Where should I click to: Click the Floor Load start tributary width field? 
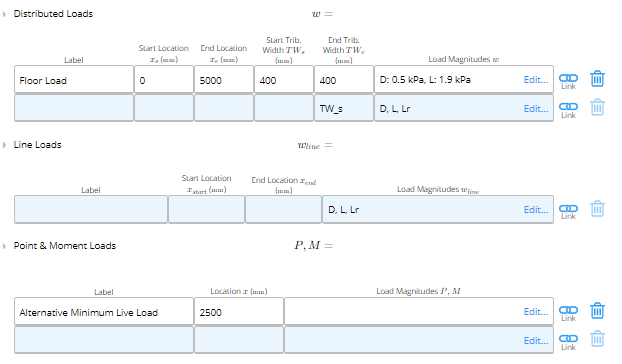click(284, 80)
